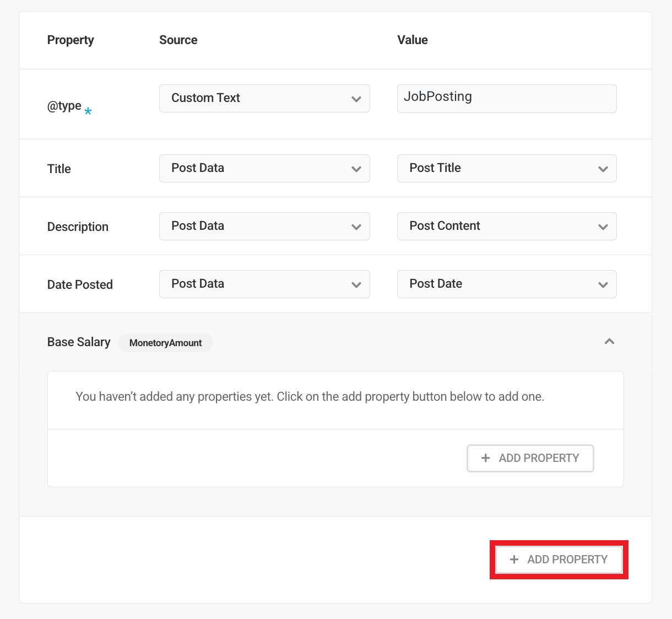
Task: Collapse the Base Salary section
Action: 609,342
